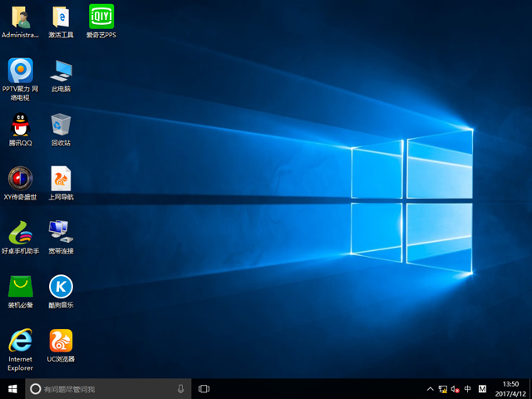Launch UC浏览器 browser

click(61, 341)
